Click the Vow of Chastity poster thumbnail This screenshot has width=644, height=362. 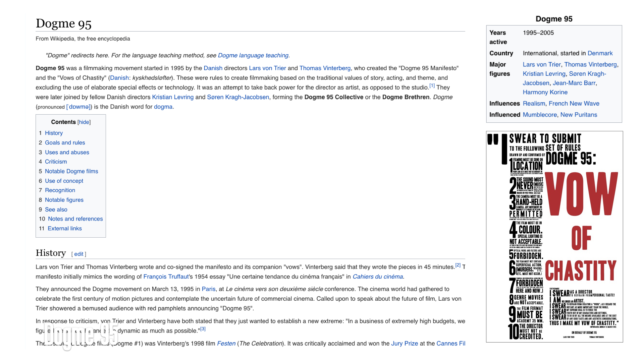[554, 237]
